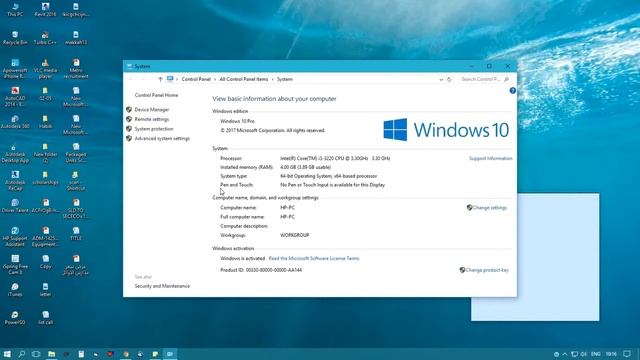Screen dimensions: 640x360
Task: Click the Support Information link
Action: pos(490,158)
